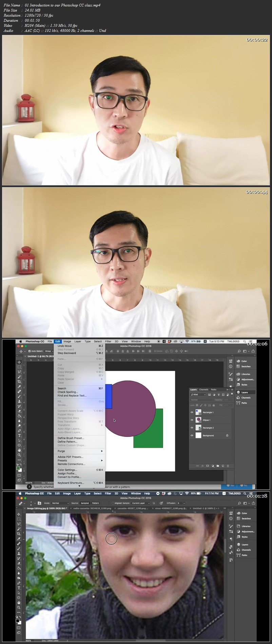Screen dimensions: 272x644
Task: Open the Layers panel icon in the 00:01:28 frame
Action: tap(238, 545)
